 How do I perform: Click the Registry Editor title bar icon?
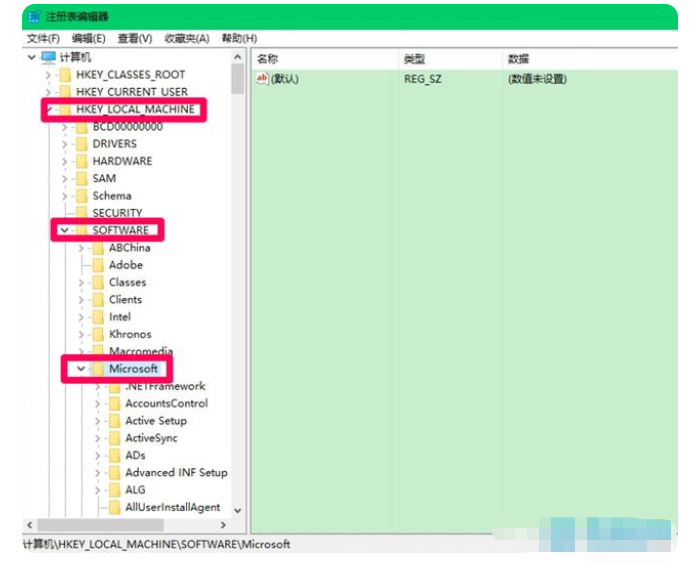tap(35, 17)
